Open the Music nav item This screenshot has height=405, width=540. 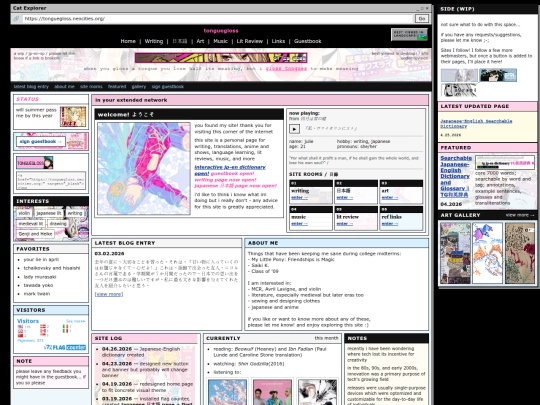click(x=220, y=41)
